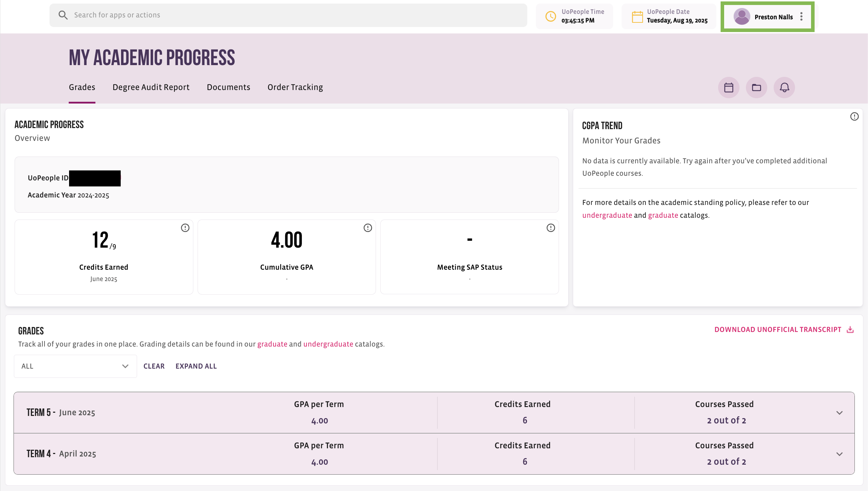
Task: Expand the Term 5 June 2025 row
Action: tap(434, 413)
